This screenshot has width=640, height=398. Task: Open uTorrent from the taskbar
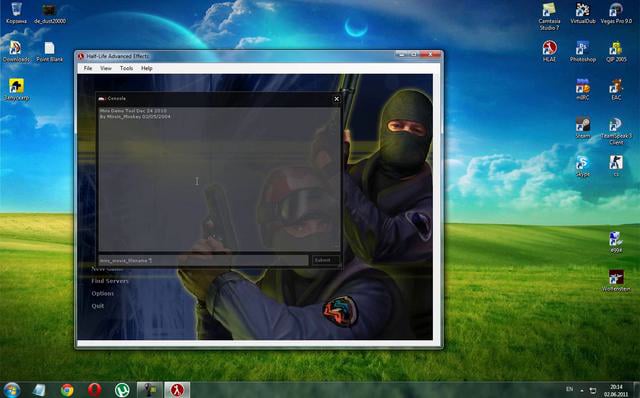[122, 390]
